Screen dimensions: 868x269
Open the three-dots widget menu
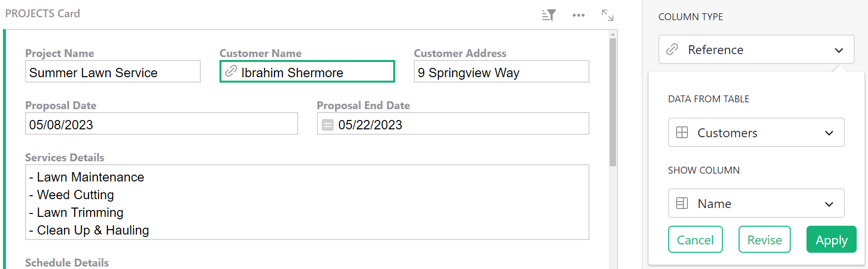point(579,15)
